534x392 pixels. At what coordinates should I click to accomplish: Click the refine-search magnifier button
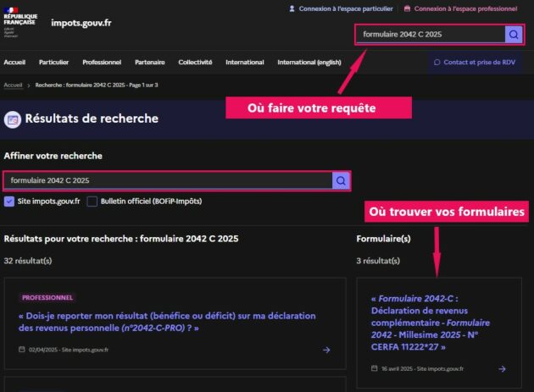[341, 180]
